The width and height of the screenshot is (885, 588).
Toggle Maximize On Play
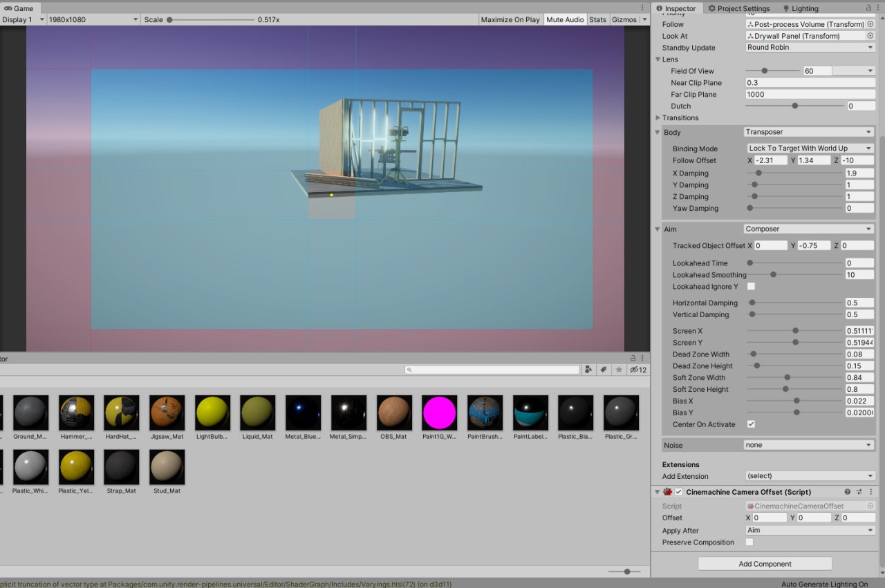pos(510,19)
